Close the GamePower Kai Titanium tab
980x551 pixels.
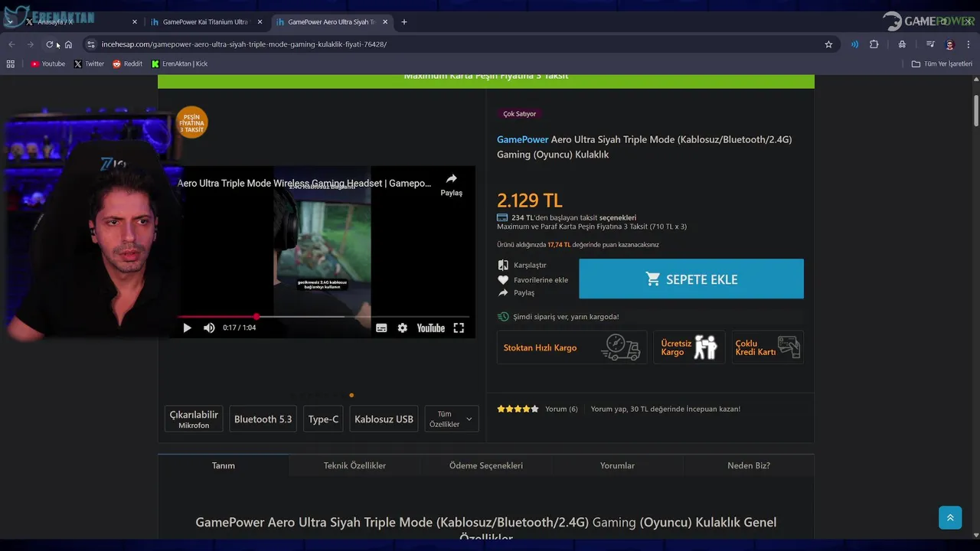[x=260, y=22]
